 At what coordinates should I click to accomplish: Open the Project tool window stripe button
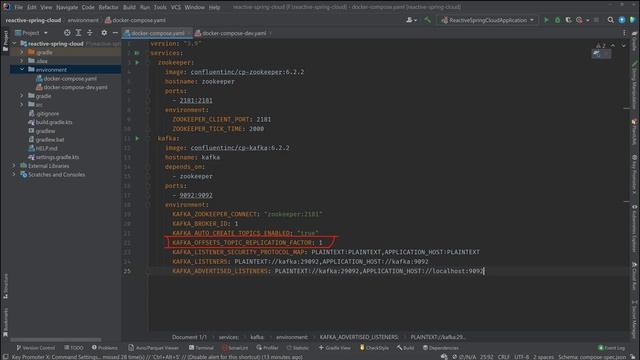(5, 41)
